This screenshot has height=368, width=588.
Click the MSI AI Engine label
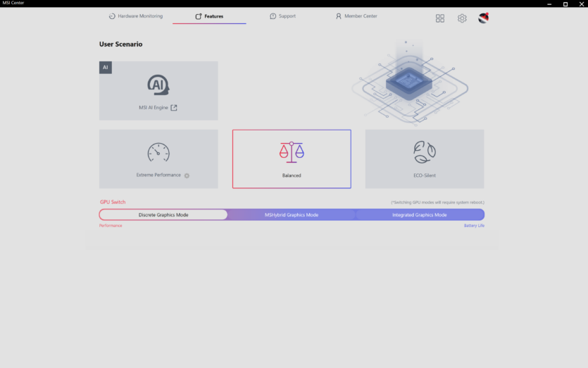154,108
